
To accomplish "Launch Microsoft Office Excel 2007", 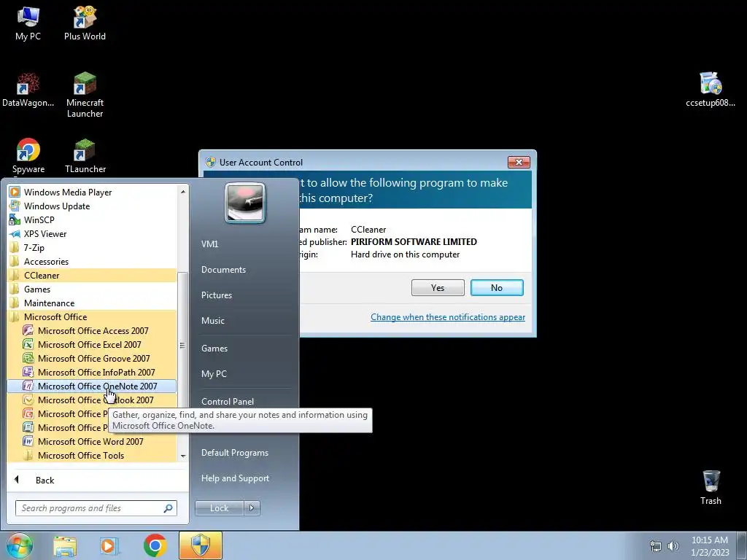I will point(92,344).
